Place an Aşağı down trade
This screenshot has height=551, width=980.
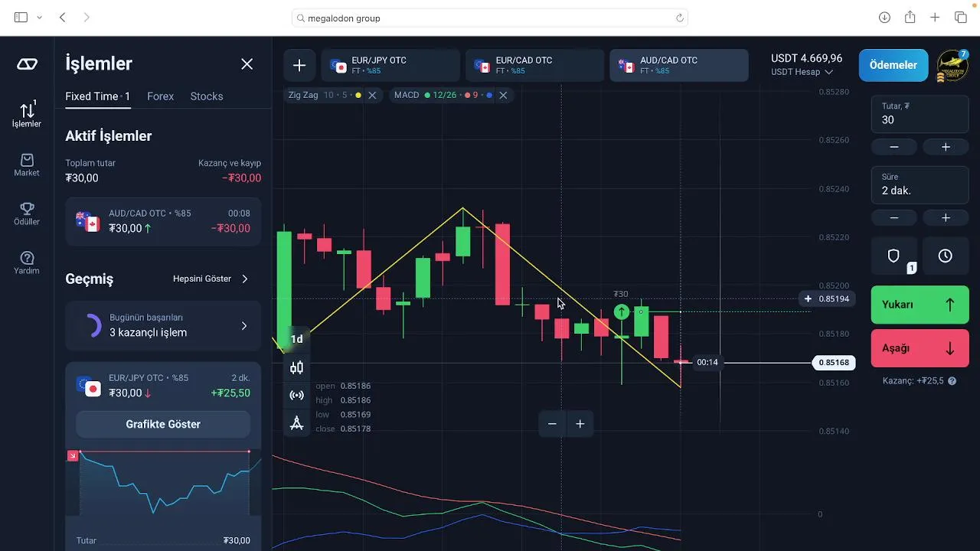click(x=920, y=348)
